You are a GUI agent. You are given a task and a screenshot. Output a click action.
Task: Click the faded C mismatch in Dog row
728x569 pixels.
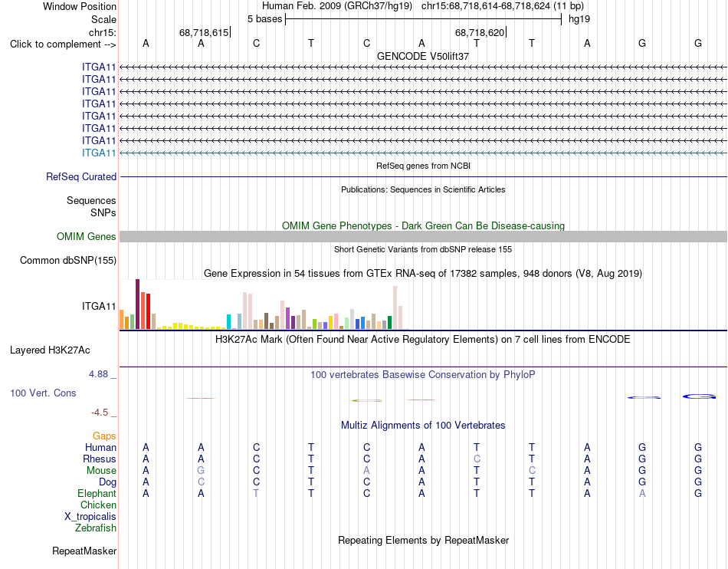[201, 482]
